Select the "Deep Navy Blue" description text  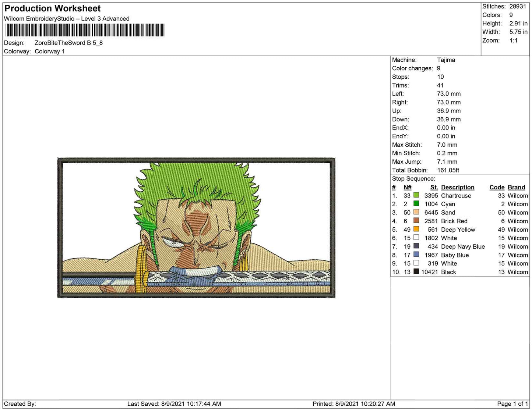463,246
